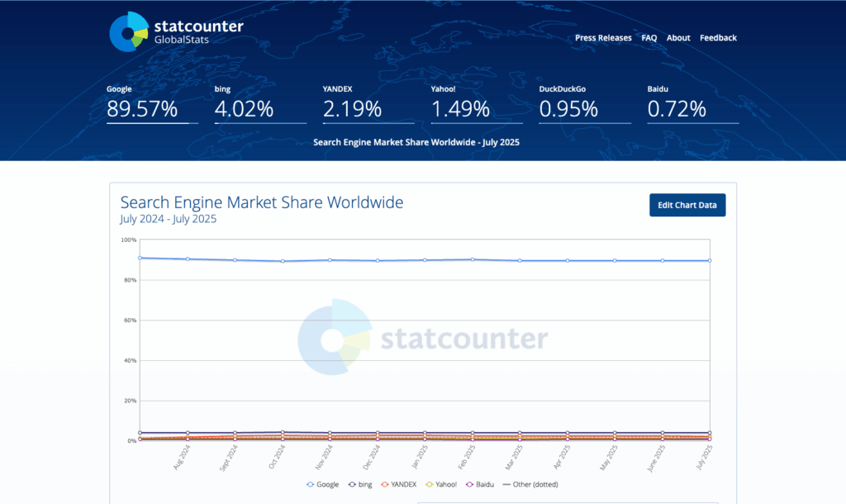Click the Dec 2024 x-axis label
Image resolution: width=846 pixels, height=504 pixels.
point(371,458)
